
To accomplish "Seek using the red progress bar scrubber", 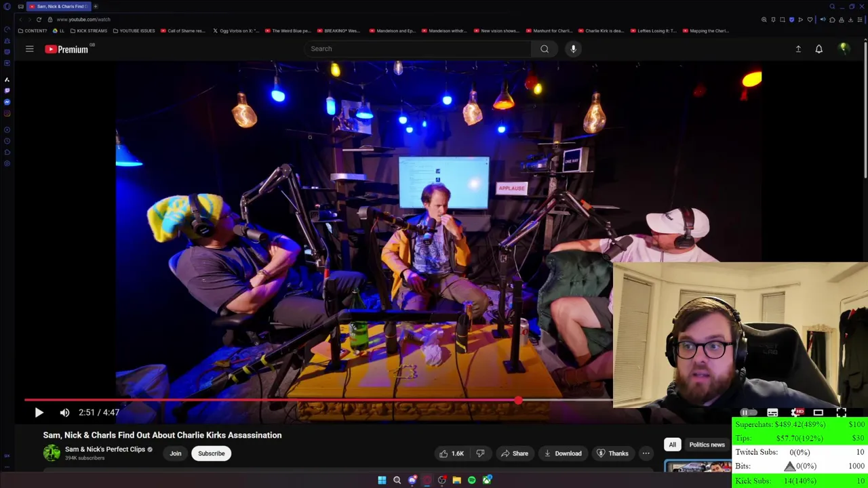I will tap(518, 401).
